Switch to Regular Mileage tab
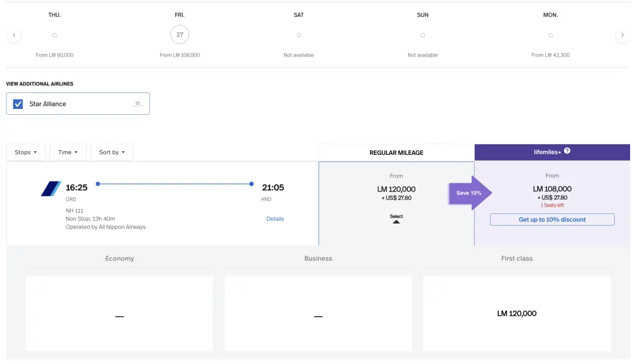Viewport: 636px width, 364px height. click(396, 153)
